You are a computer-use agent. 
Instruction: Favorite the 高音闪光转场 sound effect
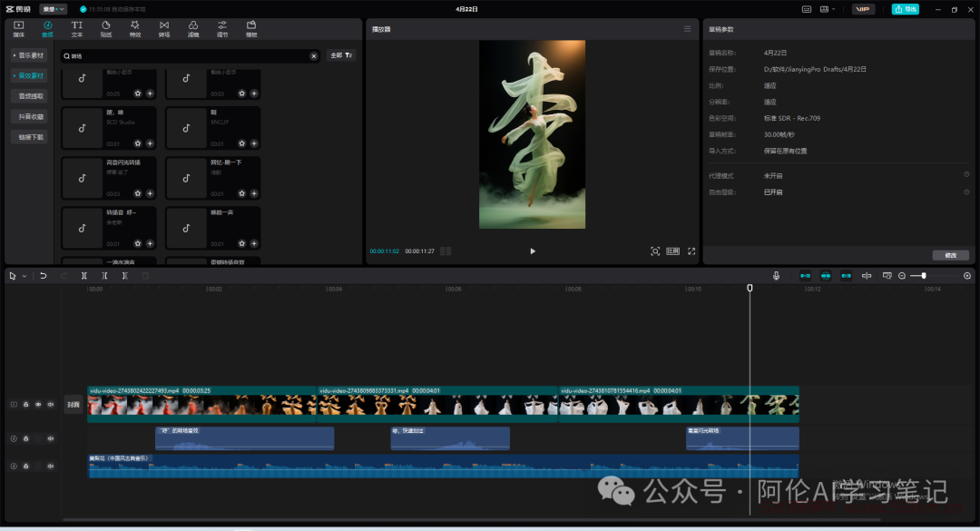[138, 193]
